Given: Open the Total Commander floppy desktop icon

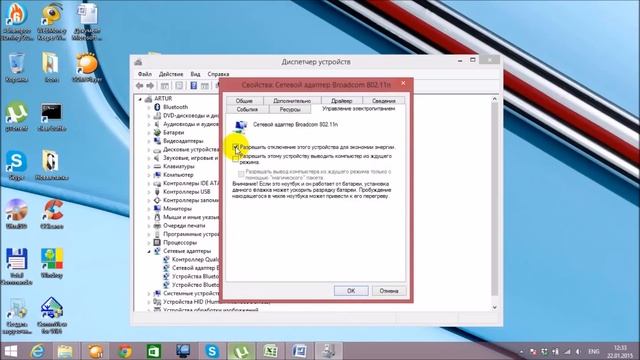Looking at the screenshot, I should pyautogui.click(x=16, y=266).
